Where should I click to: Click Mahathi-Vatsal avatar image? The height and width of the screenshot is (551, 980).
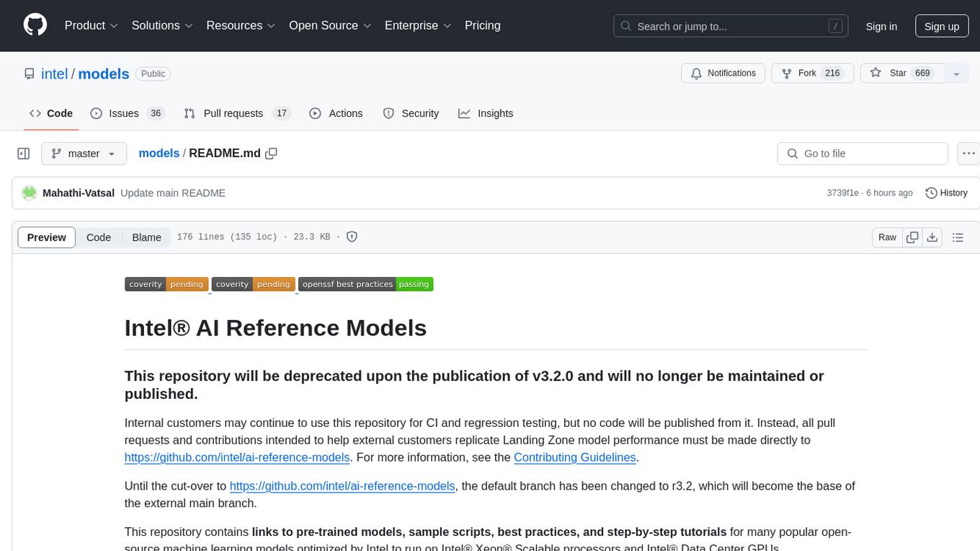coord(30,193)
